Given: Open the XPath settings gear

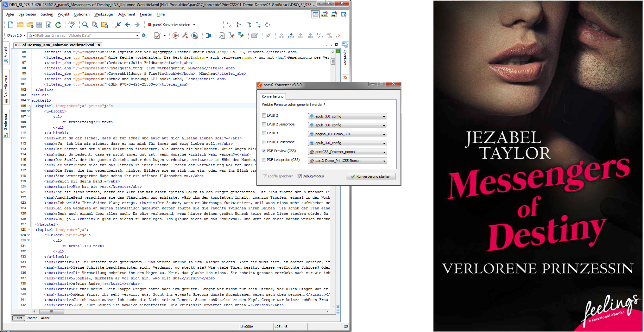Looking at the screenshot, I should tap(144, 35).
